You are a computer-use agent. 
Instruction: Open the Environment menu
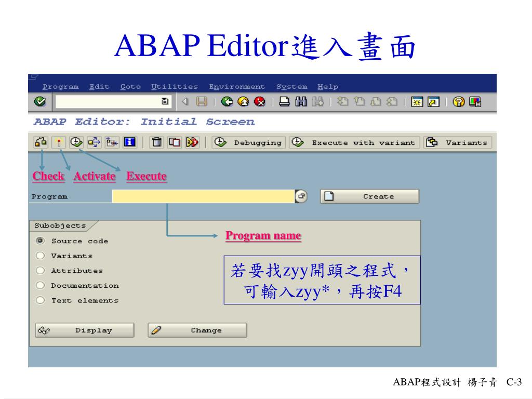237,87
